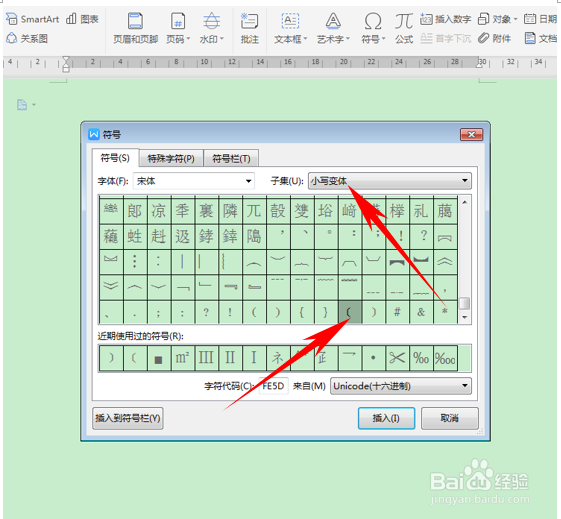Click 首字下沉 drop cap
The height and width of the screenshot is (519, 561).
[x=446, y=38]
